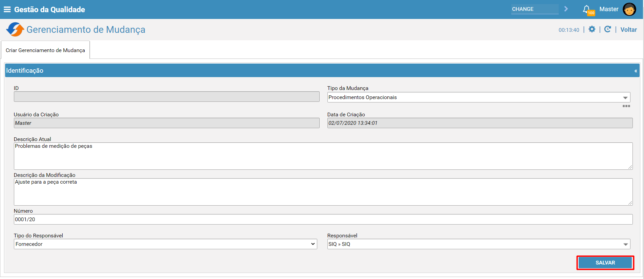Viewport: 644px width, 279px height.
Task: Click the arrow next to CHANGE field
Action: tap(566, 9)
